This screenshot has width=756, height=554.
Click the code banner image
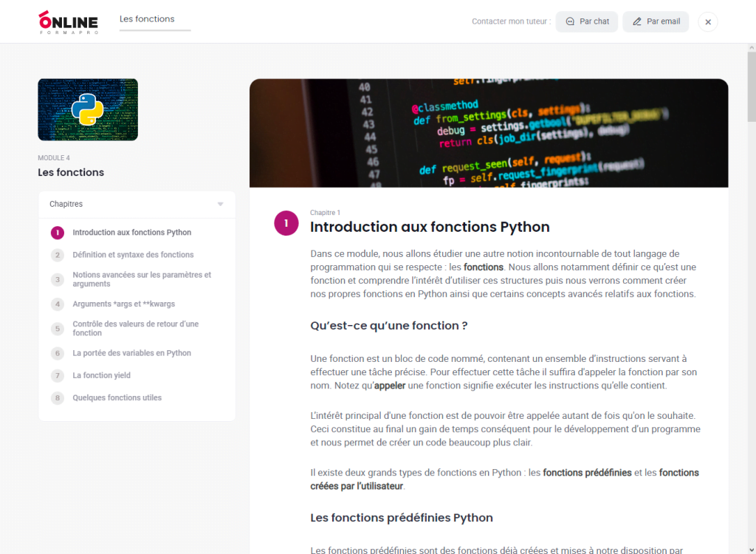[489, 133]
